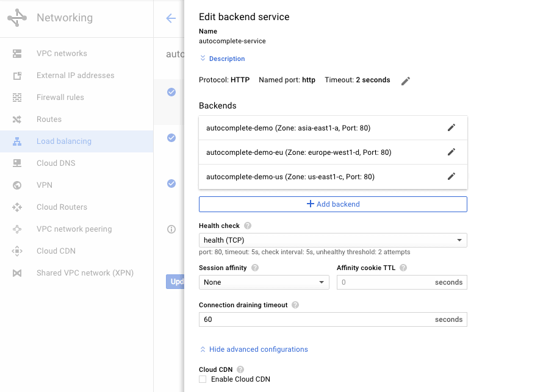Select the VPN sidebar icon
The width and height of the screenshot is (543, 392).
16,185
